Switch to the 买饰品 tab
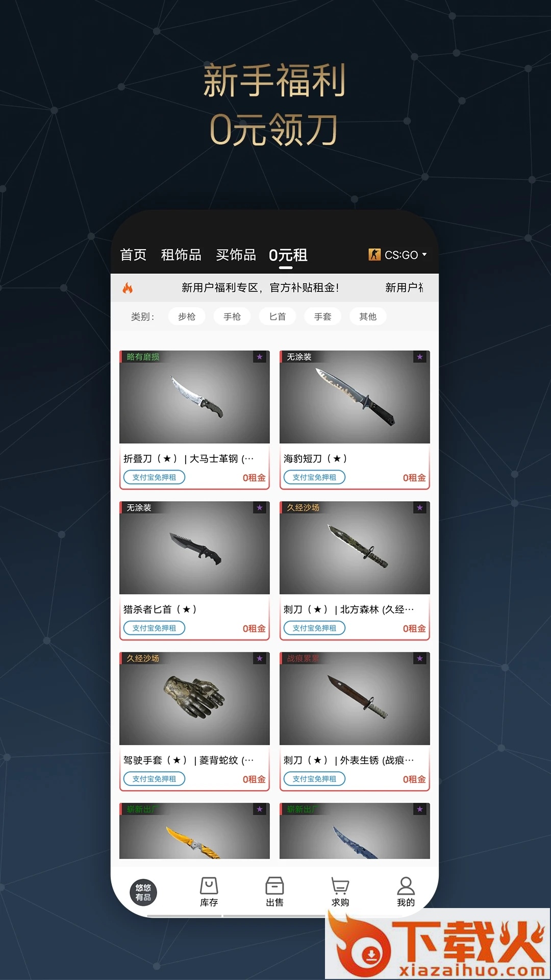Screen dimensions: 551x980 [236, 255]
